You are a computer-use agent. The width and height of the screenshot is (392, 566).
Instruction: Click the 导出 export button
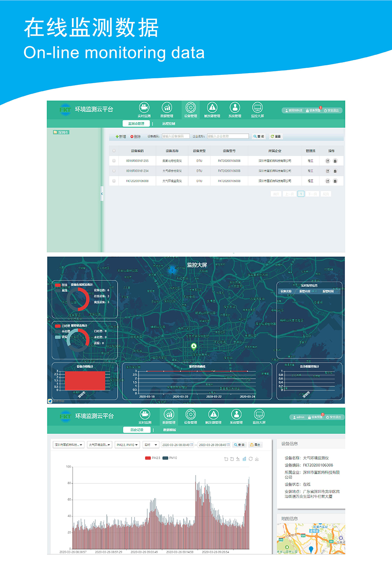(256, 445)
